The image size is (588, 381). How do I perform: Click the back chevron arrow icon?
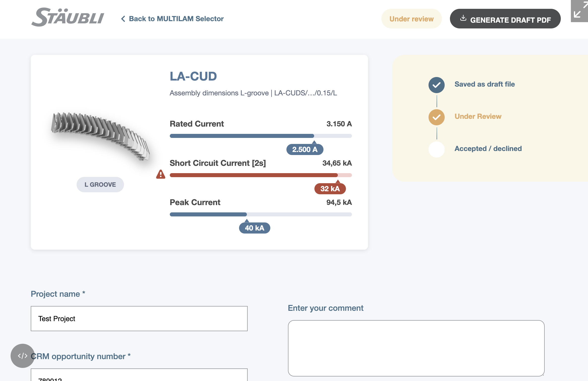123,19
